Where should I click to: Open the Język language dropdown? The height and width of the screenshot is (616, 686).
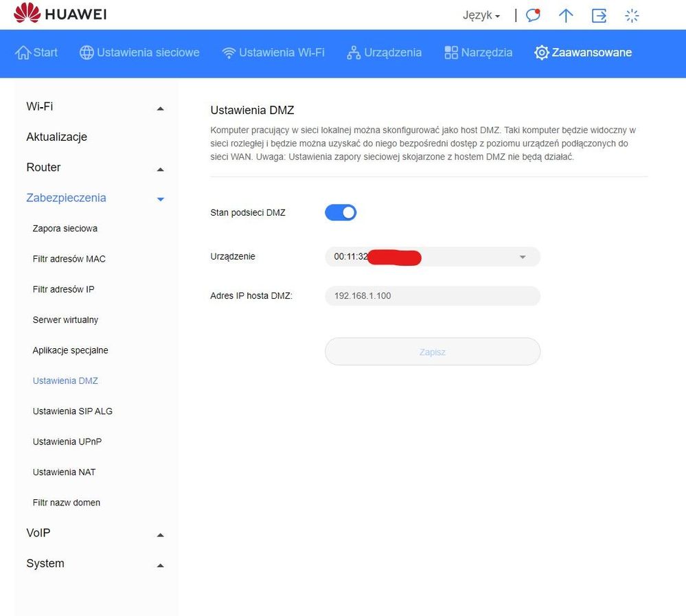[481, 15]
